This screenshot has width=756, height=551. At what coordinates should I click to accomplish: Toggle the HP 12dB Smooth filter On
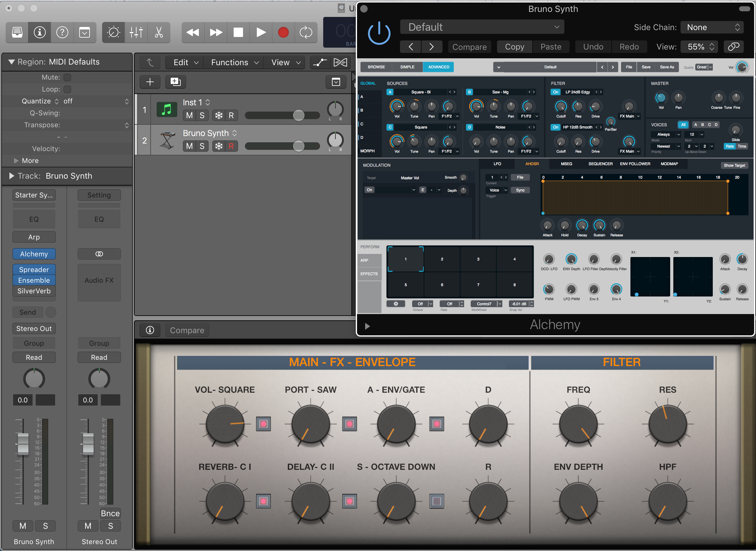(555, 127)
